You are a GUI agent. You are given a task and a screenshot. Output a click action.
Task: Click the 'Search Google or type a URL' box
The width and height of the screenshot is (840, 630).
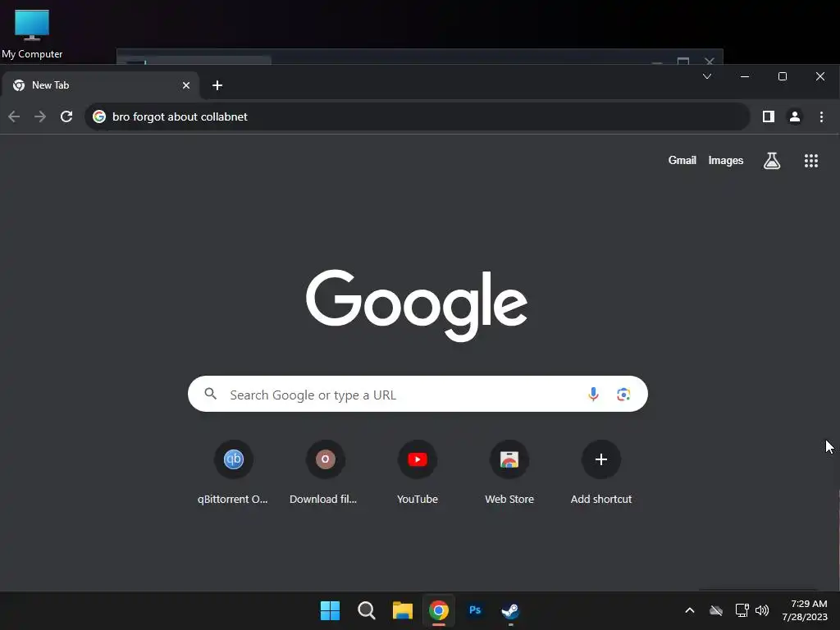click(x=418, y=395)
